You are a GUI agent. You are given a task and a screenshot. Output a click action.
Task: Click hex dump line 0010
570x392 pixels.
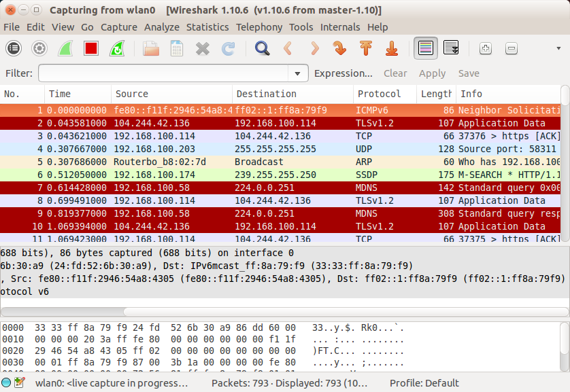(x=203, y=340)
